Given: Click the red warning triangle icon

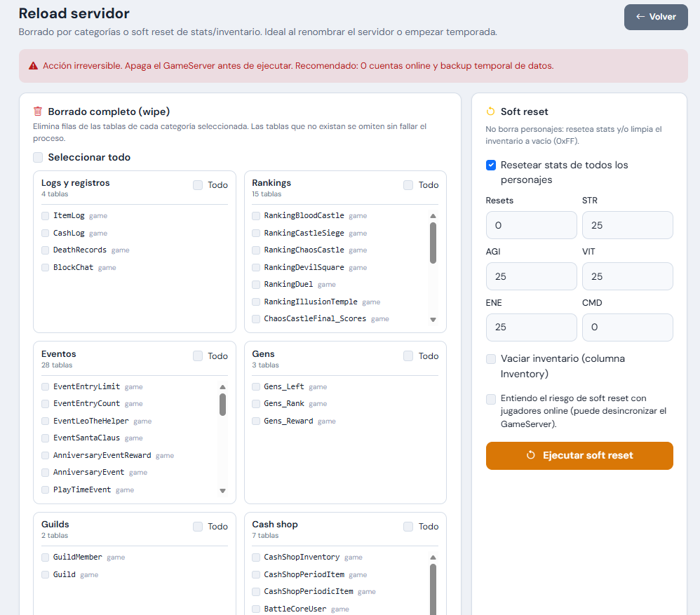Looking at the screenshot, I should pos(33,66).
